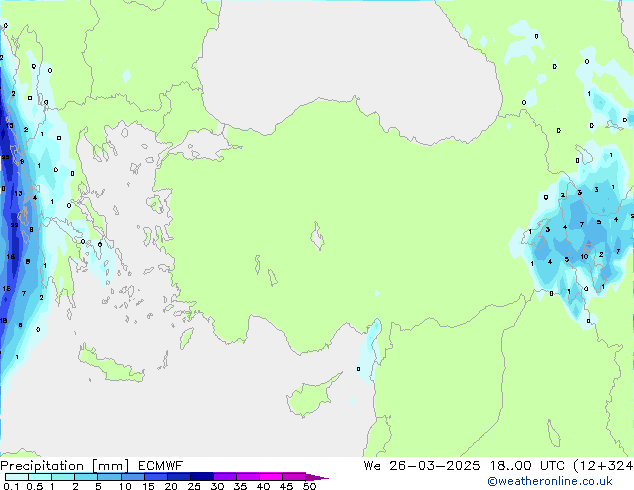This screenshot has height=490, width=634.
Task: Click the '25' legend scale label
Action: [x=194, y=486]
